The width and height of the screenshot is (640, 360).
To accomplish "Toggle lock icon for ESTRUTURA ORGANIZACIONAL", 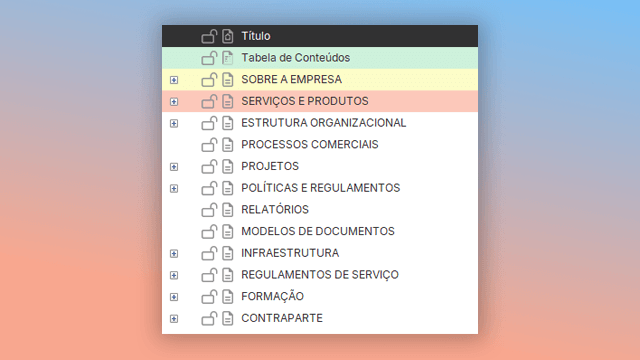I will pyautogui.click(x=209, y=123).
